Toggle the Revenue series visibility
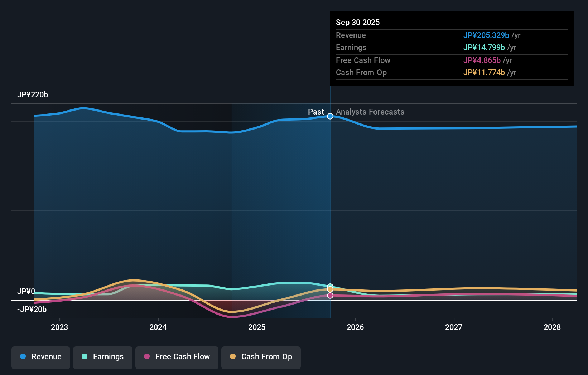The height and width of the screenshot is (375, 588). (x=40, y=357)
